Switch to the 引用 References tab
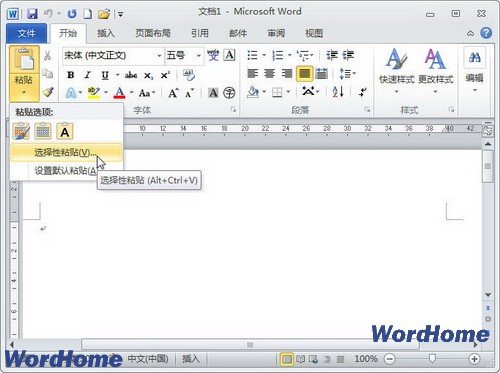Image resolution: width=500 pixels, height=373 pixels. 200,33
